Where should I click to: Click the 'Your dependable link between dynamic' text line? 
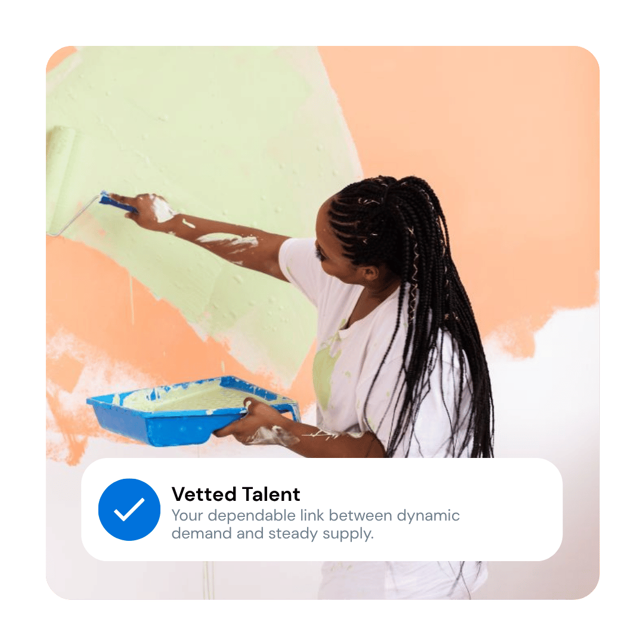(x=315, y=515)
